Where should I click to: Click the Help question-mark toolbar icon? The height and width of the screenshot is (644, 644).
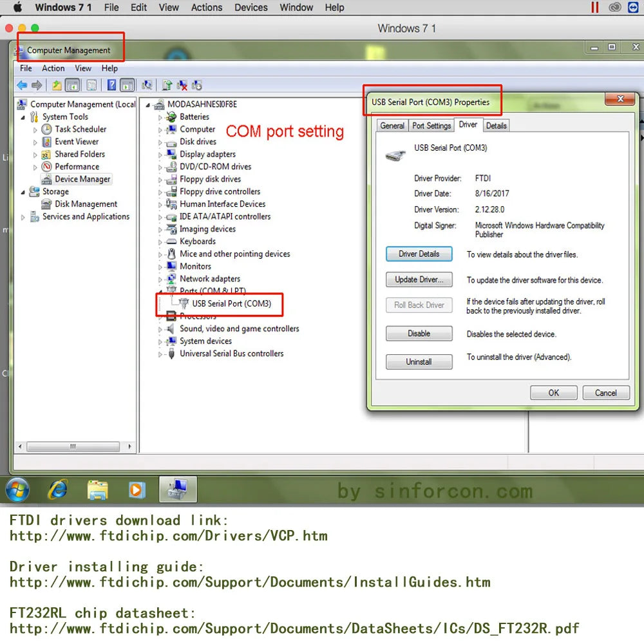[111, 85]
